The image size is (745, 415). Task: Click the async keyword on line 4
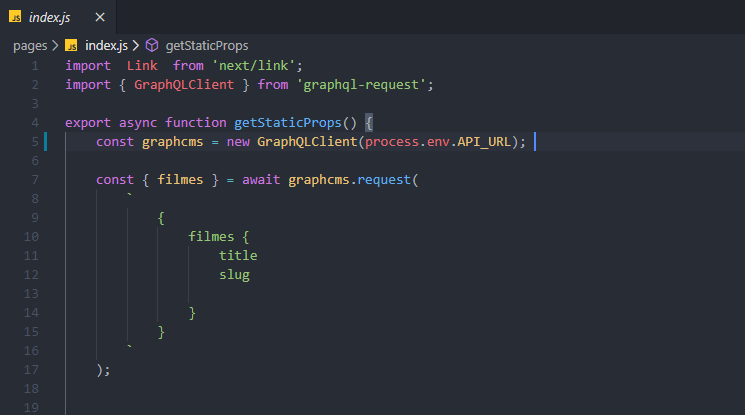138,123
